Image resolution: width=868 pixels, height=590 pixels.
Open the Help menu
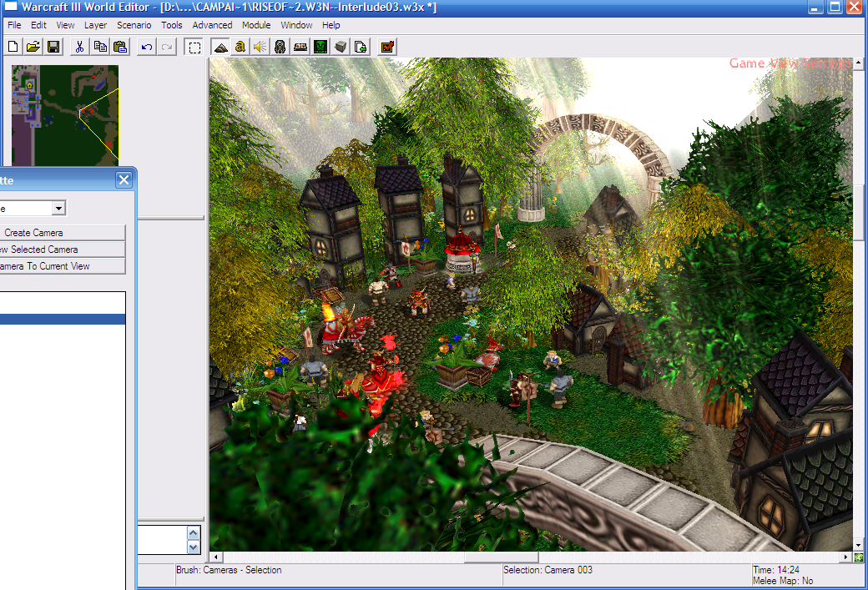[331, 25]
